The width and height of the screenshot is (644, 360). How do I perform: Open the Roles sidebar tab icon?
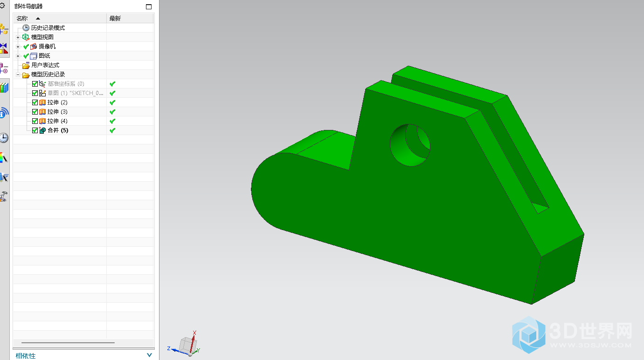[x=4, y=177]
